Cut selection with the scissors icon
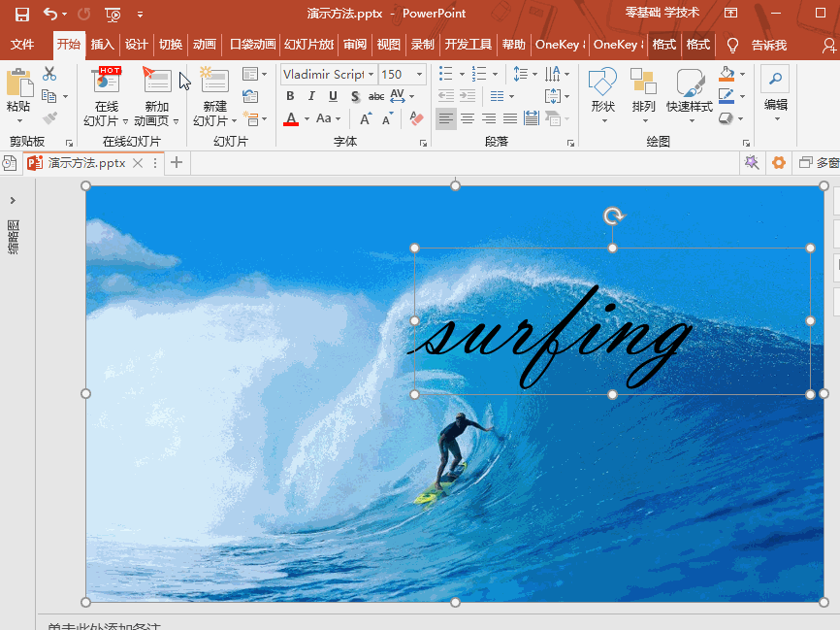 (x=49, y=74)
